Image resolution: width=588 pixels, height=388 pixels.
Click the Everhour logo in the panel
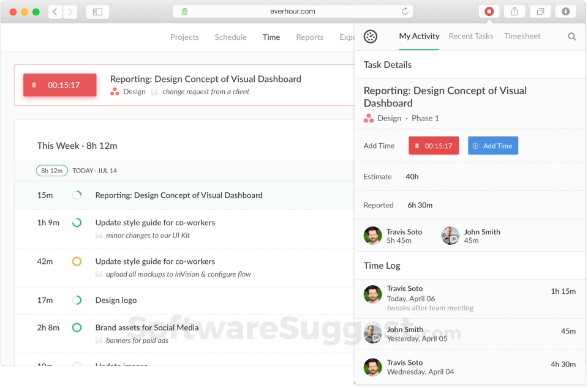click(x=371, y=36)
